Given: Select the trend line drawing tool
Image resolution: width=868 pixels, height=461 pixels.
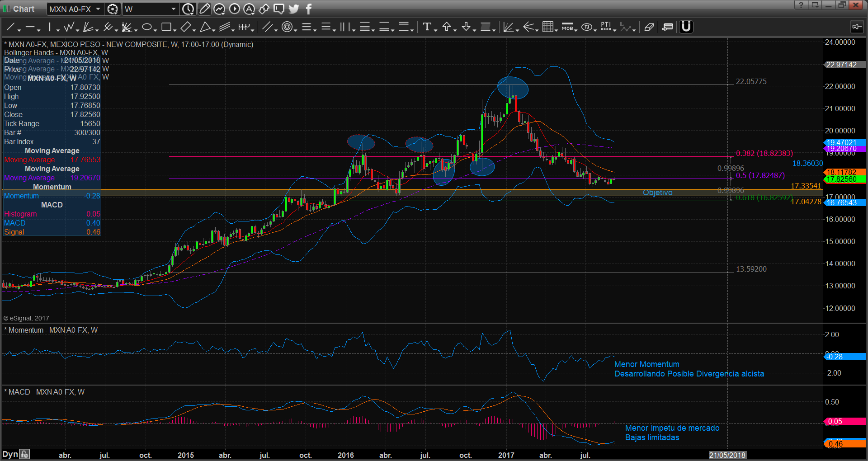Looking at the screenshot, I should point(10,27).
